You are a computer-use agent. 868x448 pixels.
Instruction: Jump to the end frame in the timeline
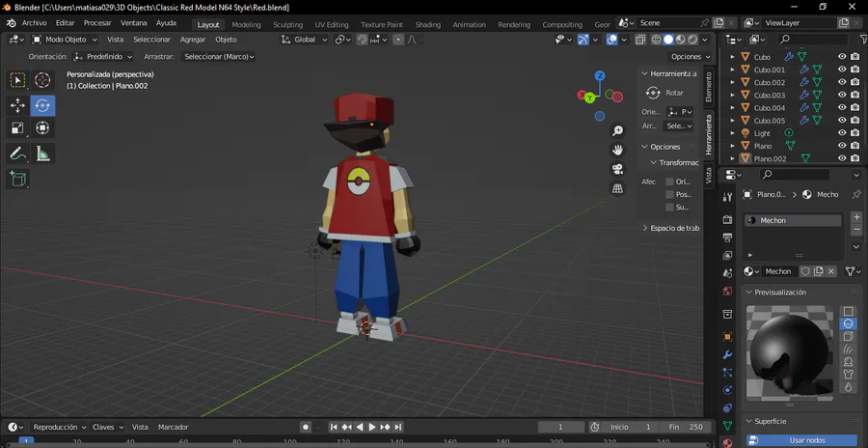point(398,427)
